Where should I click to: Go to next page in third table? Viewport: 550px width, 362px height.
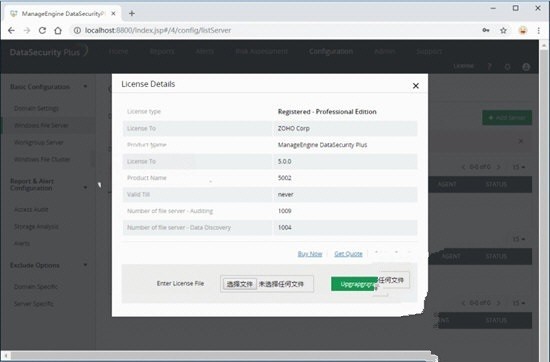tap(498, 303)
